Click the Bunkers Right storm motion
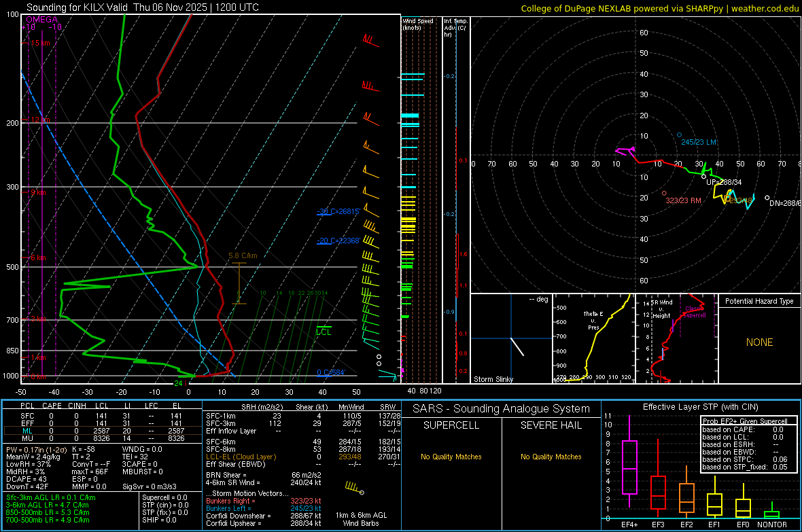Image resolution: width=802 pixels, height=532 pixels. (x=264, y=501)
